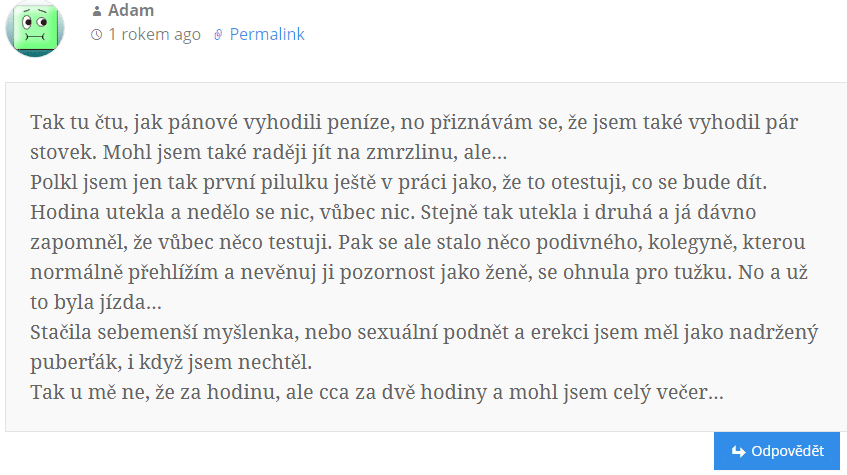The width and height of the screenshot is (847, 475).
Task: Click the Odpovědět reply button
Action: pos(777,451)
